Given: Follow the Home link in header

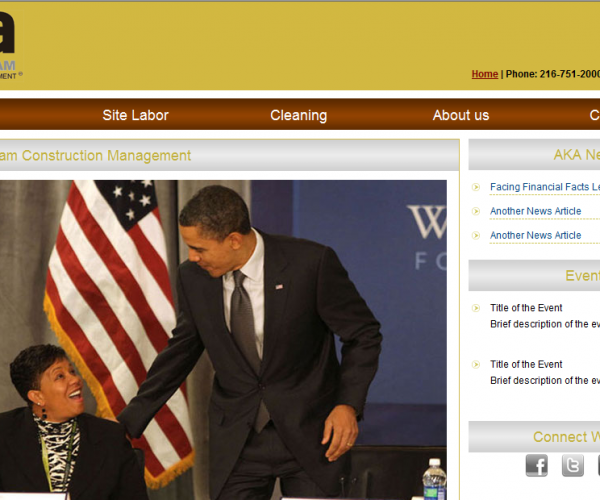Looking at the screenshot, I should pos(484,74).
